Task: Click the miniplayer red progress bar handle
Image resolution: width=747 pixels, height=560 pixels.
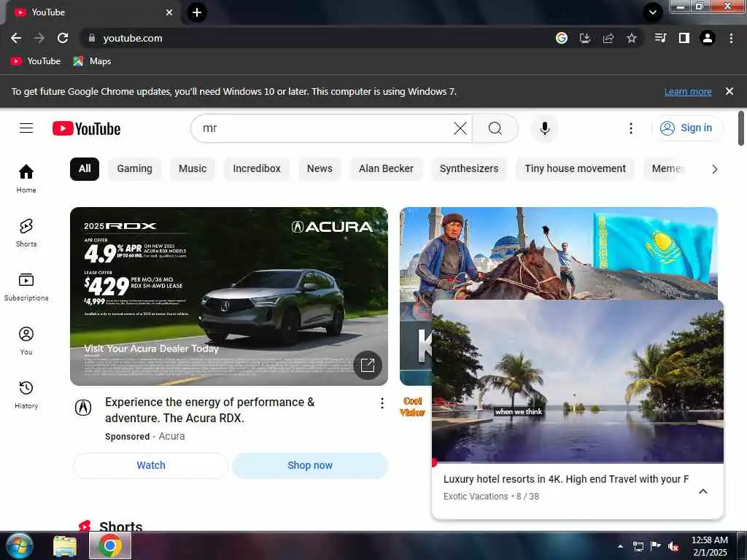Action: click(x=434, y=462)
